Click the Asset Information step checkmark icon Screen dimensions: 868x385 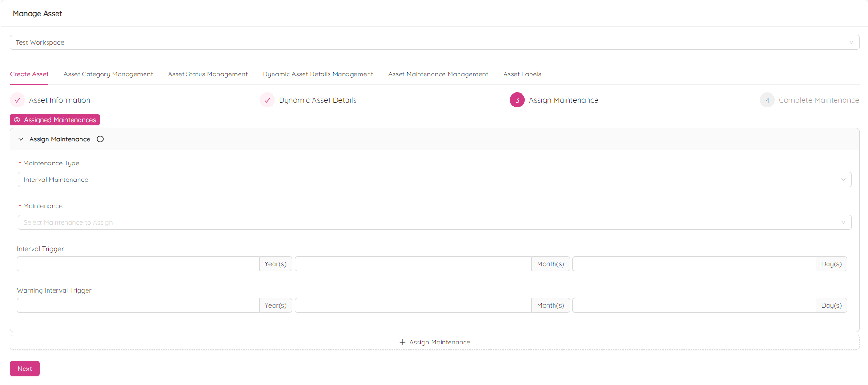click(x=17, y=100)
